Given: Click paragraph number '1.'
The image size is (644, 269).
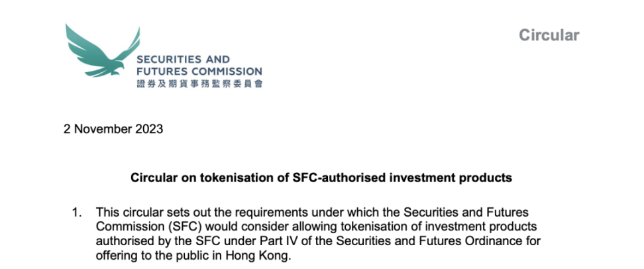Looking at the screenshot, I should (77, 213).
